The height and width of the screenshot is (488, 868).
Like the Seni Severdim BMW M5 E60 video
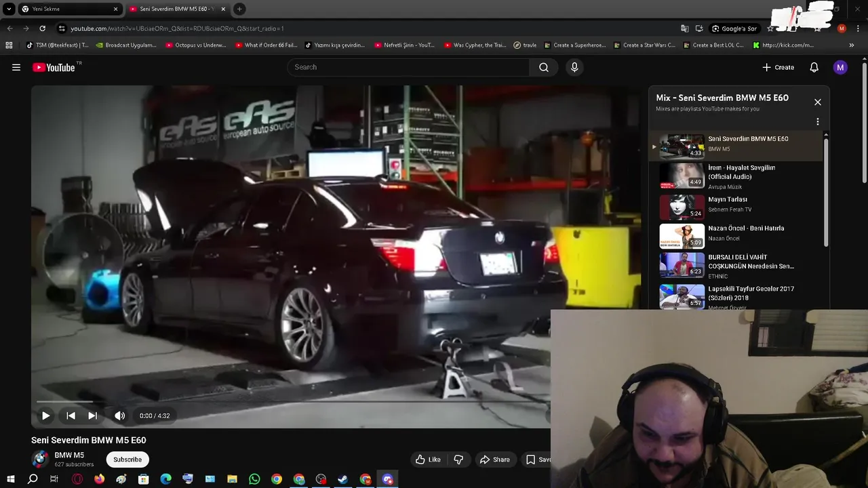(428, 460)
